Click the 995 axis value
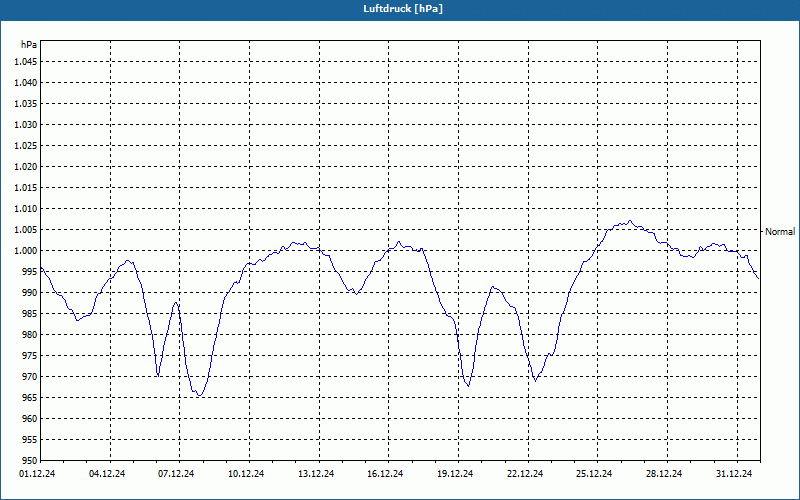 click(30, 271)
